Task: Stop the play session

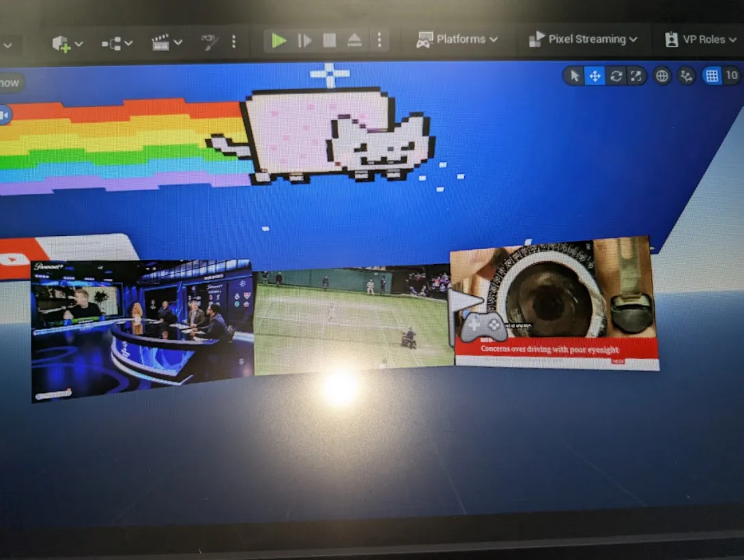Action: click(330, 40)
